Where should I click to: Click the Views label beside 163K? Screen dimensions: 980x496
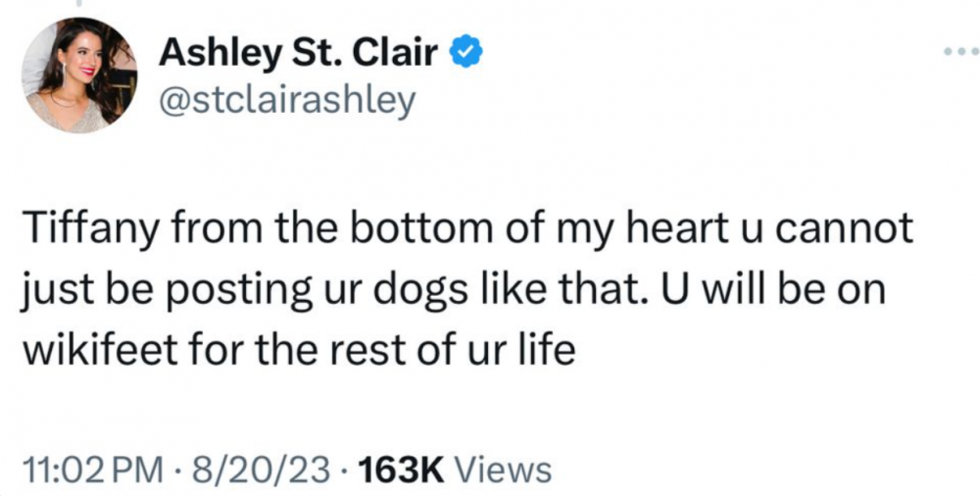[x=504, y=470]
